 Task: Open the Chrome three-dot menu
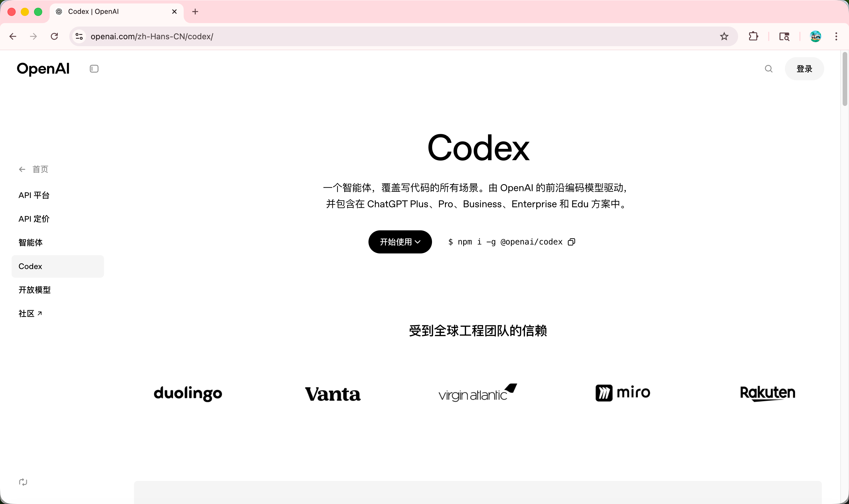tap(836, 36)
